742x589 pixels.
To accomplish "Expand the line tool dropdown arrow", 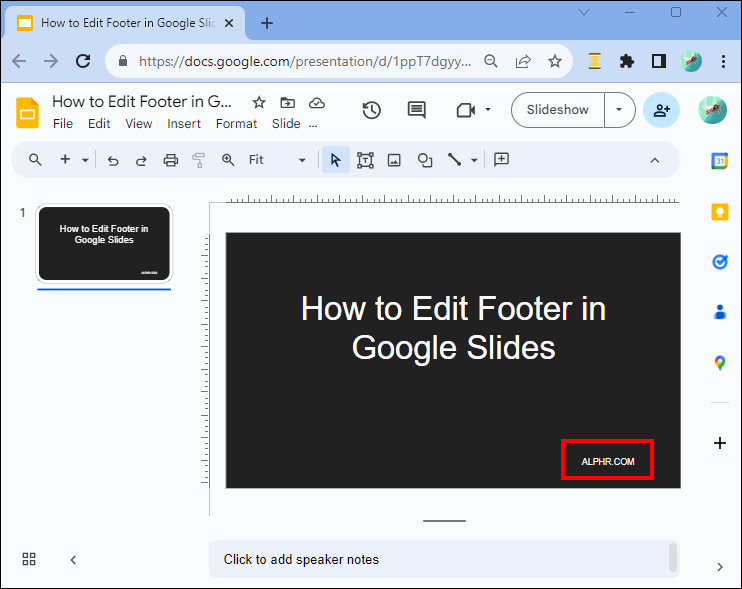I will tap(474, 160).
